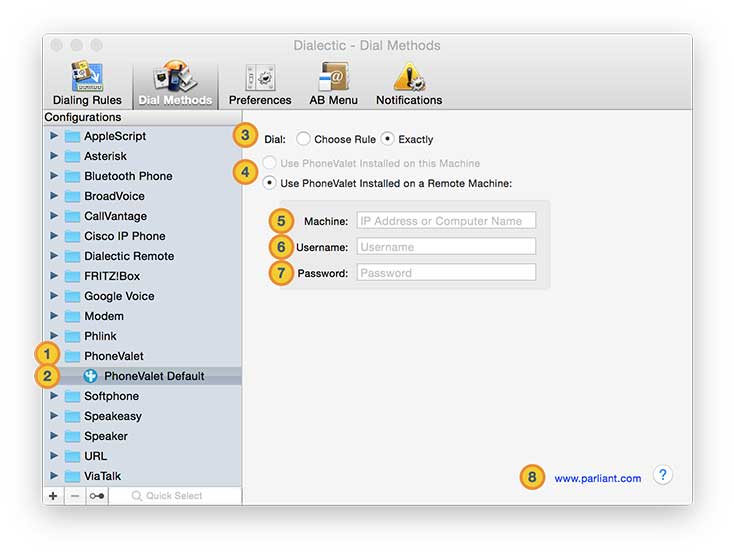Add a configuration with the plus button
The width and height of the screenshot is (734, 555).
[53, 496]
